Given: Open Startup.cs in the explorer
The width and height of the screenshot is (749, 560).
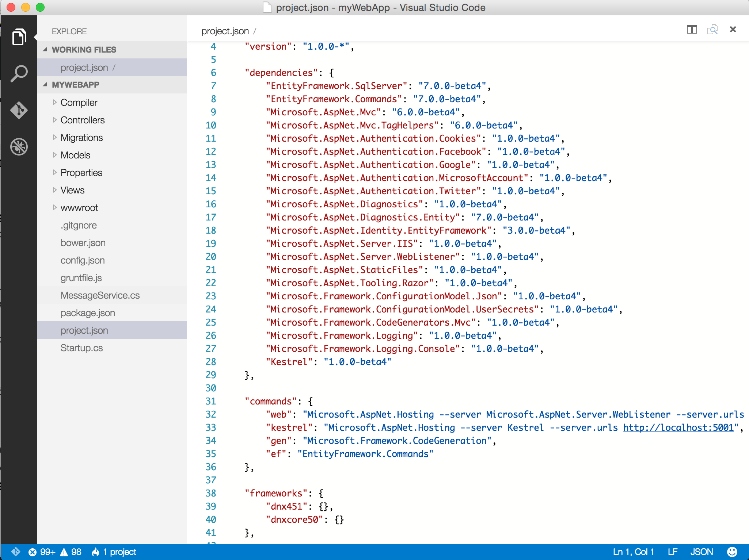Looking at the screenshot, I should [x=112, y=348].
